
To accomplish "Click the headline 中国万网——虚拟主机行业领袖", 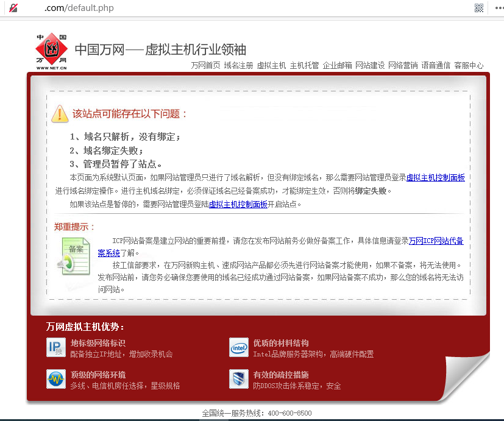I will coord(160,49).
